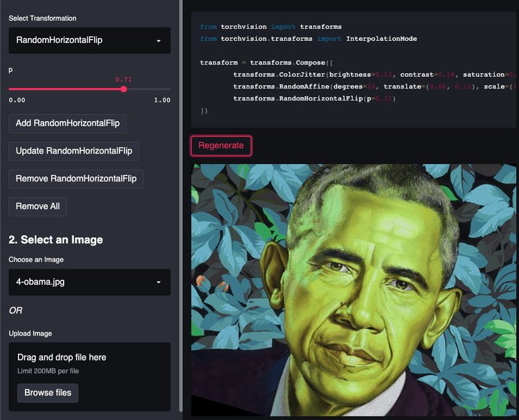Click the Remove All button
The image size is (519, 420).
coord(38,206)
